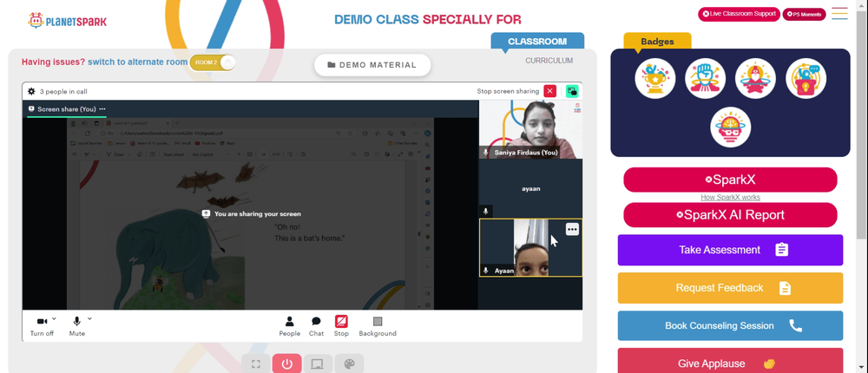
Task: Open call settings gear icon
Action: [31, 91]
